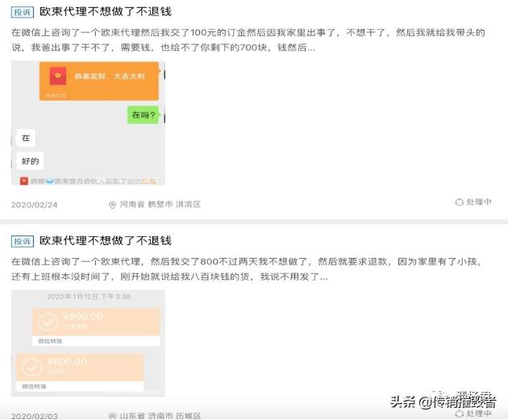Click 投诉 tag on first complaint
The image size is (508, 420).
click(x=23, y=12)
